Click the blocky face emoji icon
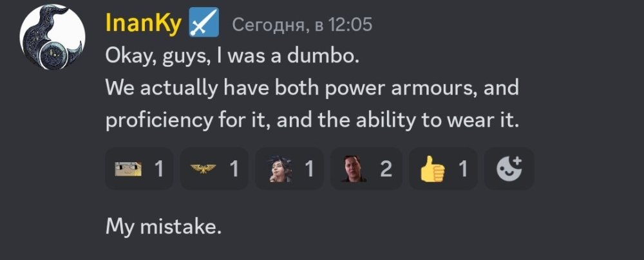Viewport: 644px width, 260px height. [x=128, y=169]
